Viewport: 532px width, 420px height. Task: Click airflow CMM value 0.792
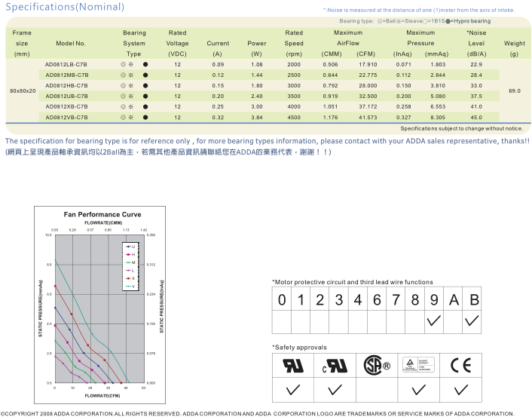pyautogui.click(x=330, y=85)
